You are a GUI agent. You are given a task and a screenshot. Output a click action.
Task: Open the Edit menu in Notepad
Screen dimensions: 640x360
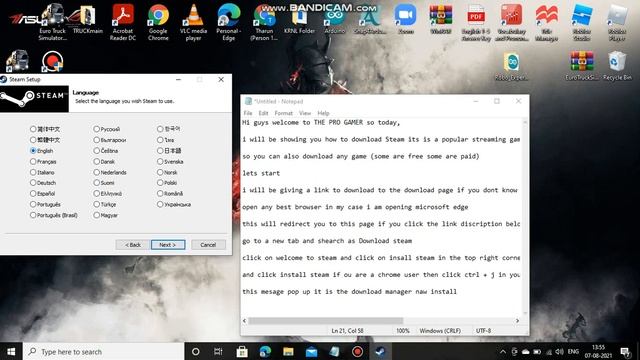[x=263, y=113]
